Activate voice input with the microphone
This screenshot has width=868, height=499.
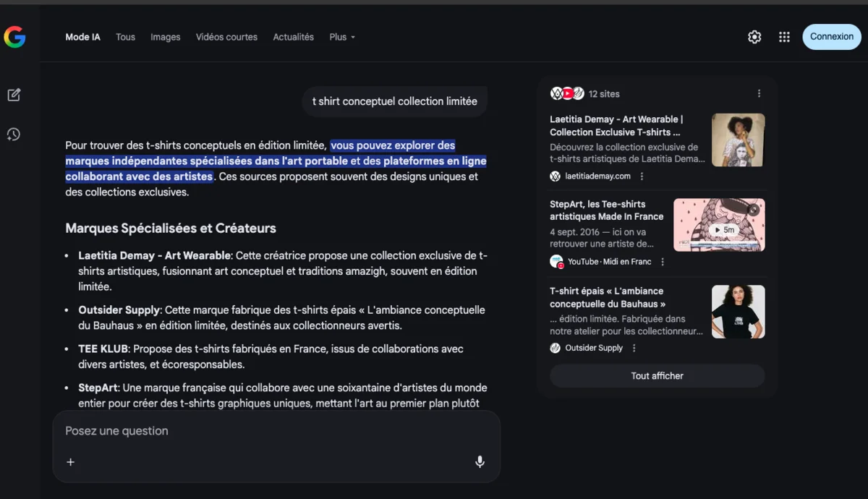(x=480, y=461)
